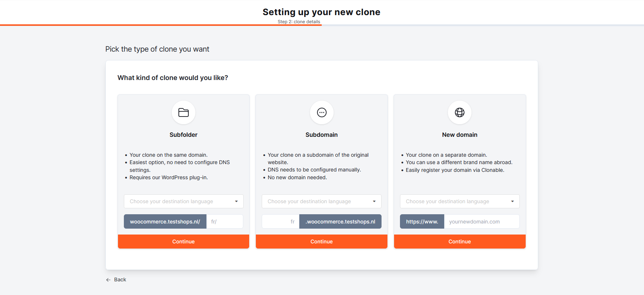The width and height of the screenshot is (644, 295).
Task: Go back using the Back link
Action: pyautogui.click(x=120, y=280)
